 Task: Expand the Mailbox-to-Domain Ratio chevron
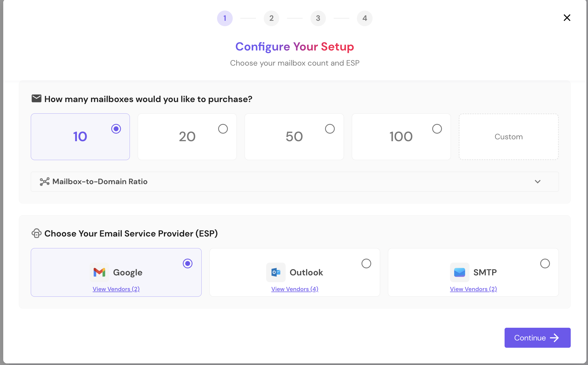(538, 182)
